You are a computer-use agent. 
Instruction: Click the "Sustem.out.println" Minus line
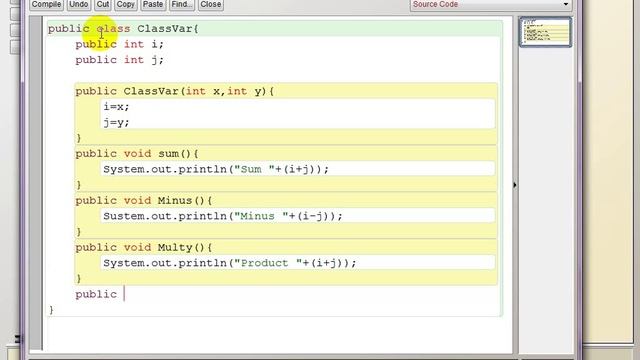coord(223,216)
